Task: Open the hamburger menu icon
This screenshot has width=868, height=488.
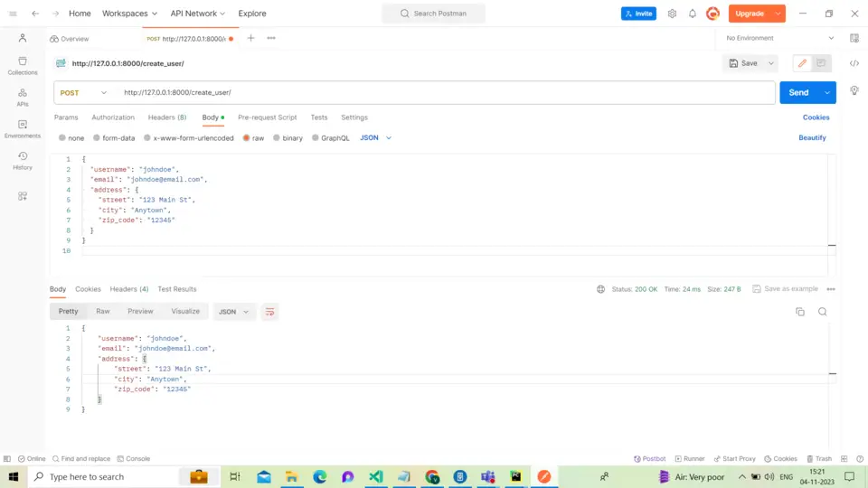Action: 13,14
